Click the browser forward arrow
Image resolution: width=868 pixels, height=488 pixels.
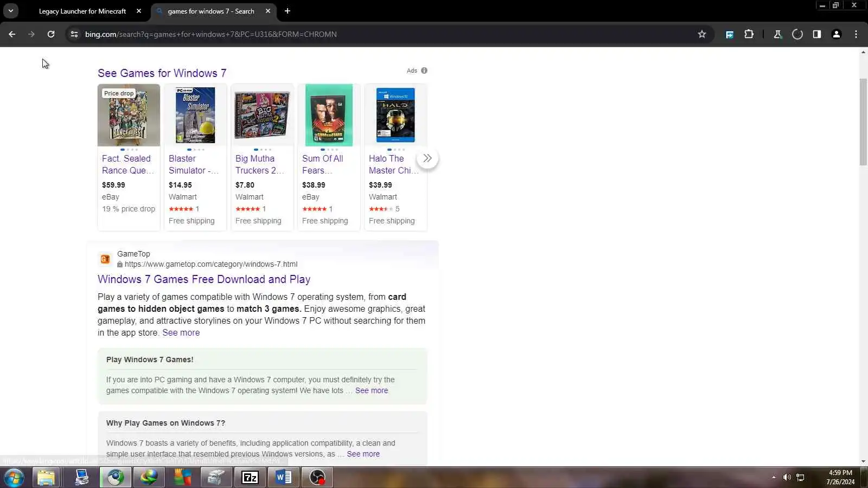[x=31, y=34]
